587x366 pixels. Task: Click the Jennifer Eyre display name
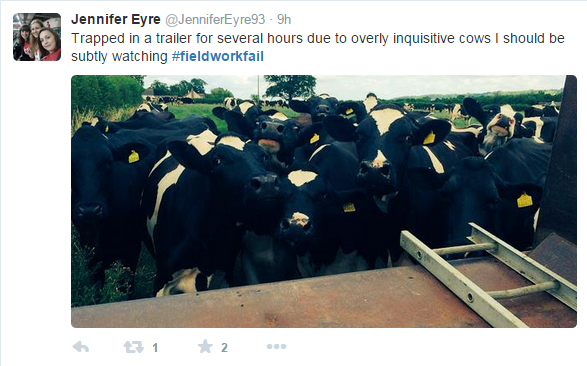116,19
